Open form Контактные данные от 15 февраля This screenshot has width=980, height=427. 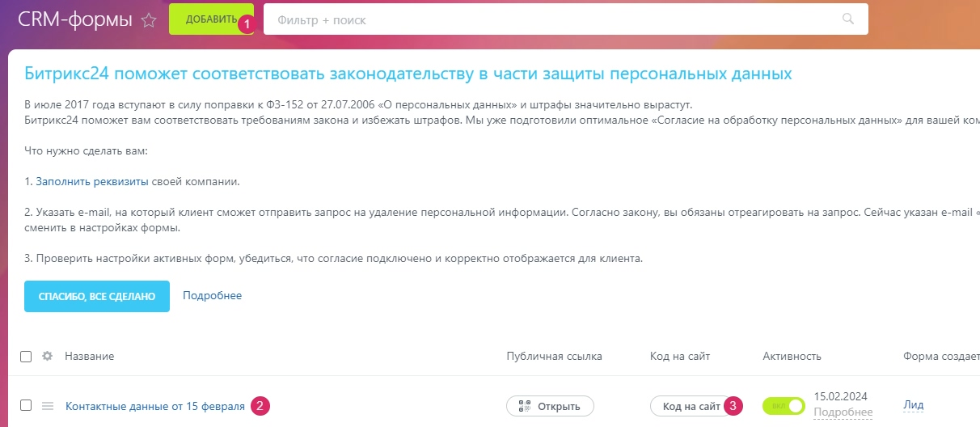(155, 406)
